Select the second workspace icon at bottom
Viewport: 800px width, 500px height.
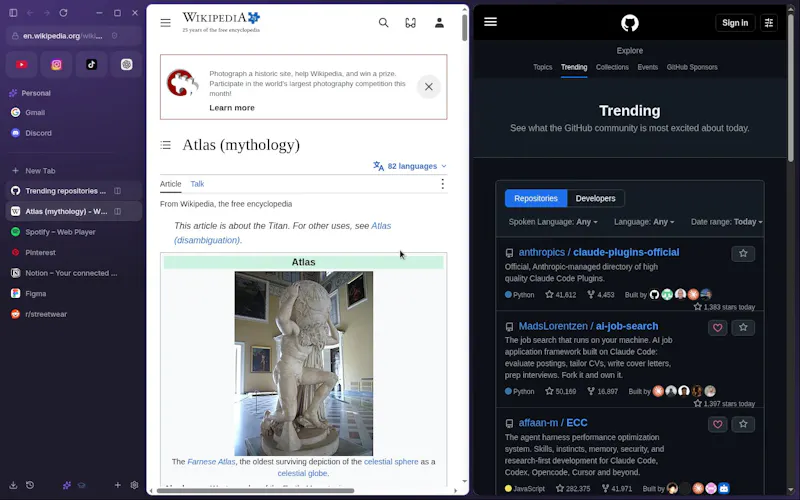(82, 485)
